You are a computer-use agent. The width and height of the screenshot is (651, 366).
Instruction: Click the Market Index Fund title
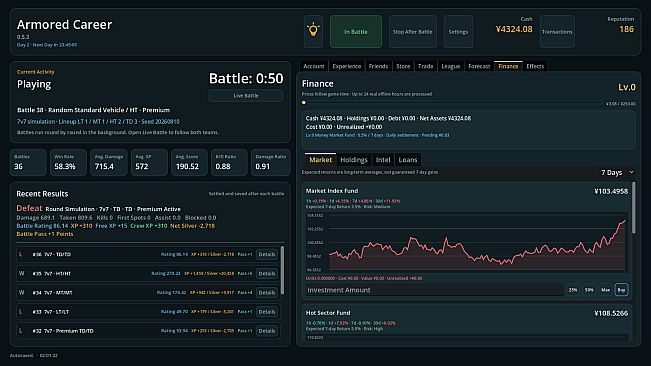click(332, 191)
